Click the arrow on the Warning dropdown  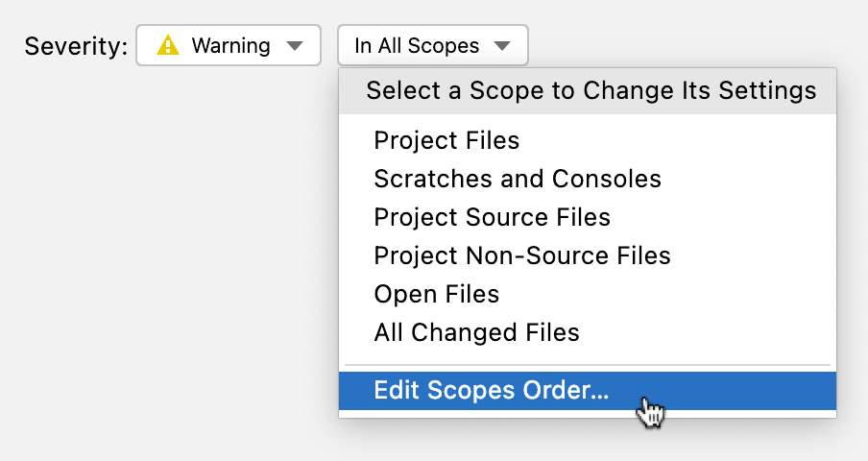tap(295, 46)
